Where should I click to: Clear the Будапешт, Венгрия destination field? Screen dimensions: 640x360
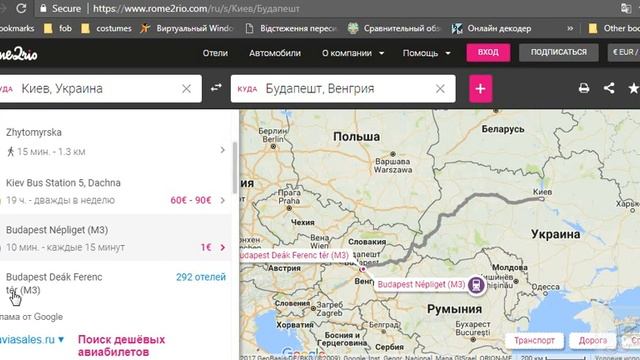click(x=440, y=89)
